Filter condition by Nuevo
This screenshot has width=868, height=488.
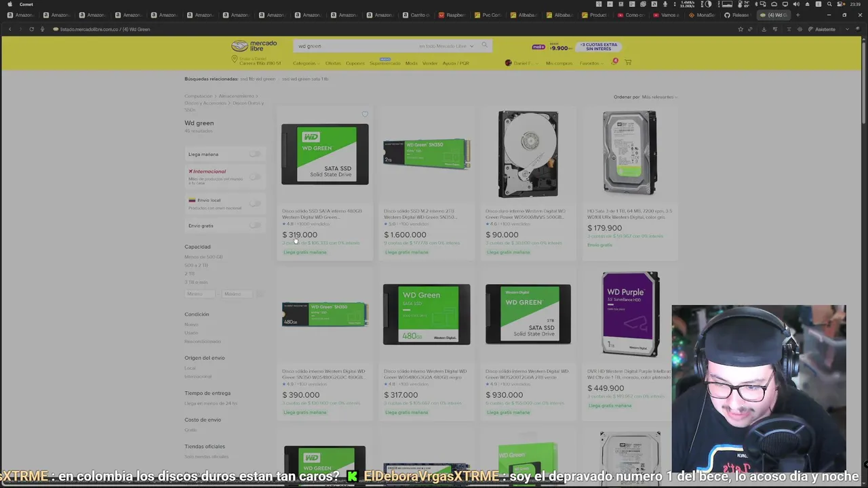click(191, 325)
